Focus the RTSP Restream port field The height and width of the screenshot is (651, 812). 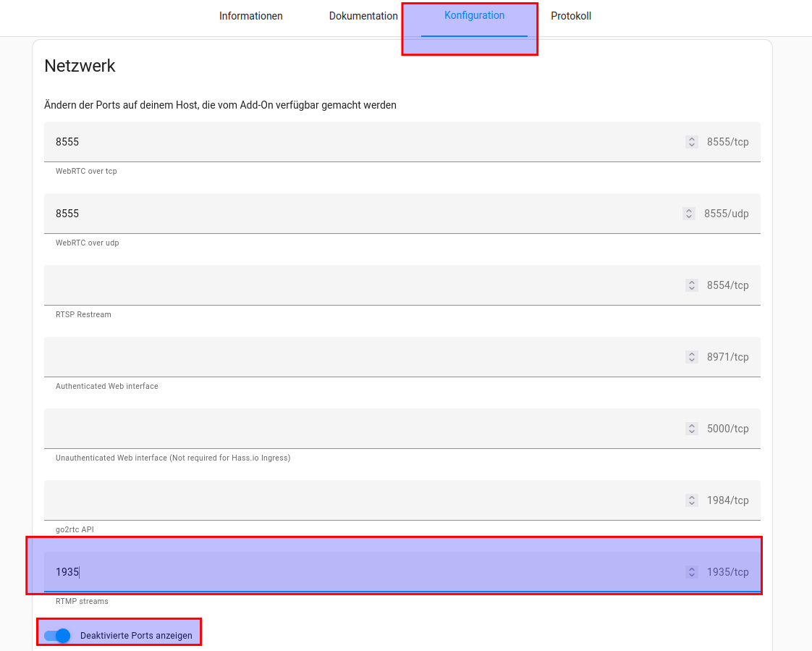(362, 285)
